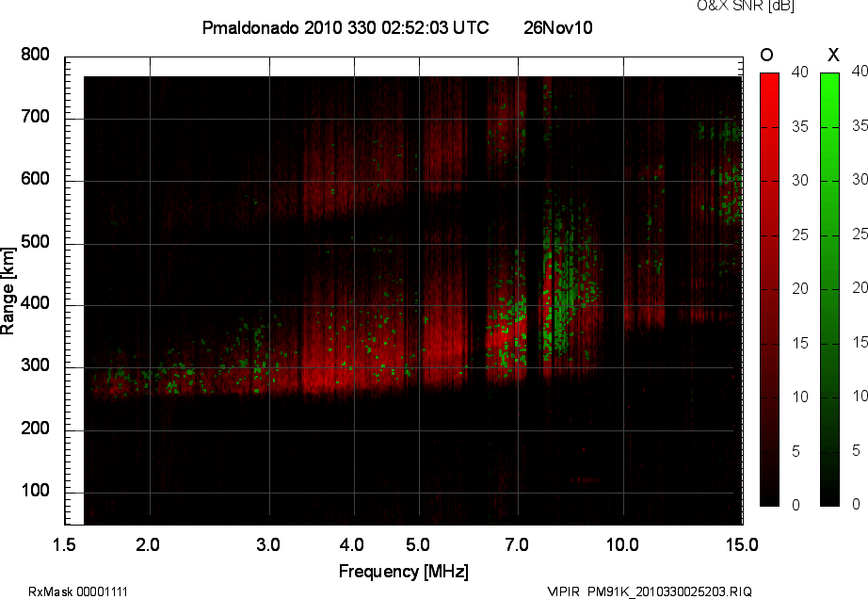This screenshot has height=599, width=868.
Task: Click the 20 dB label on the O scale
Action: (x=800, y=288)
